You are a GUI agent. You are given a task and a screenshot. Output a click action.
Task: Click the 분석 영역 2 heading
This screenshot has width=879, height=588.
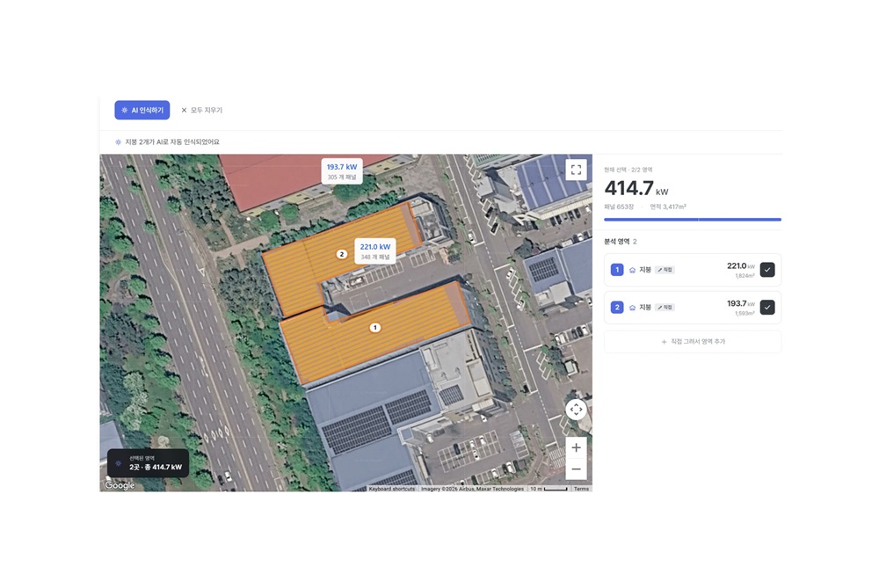click(x=620, y=242)
